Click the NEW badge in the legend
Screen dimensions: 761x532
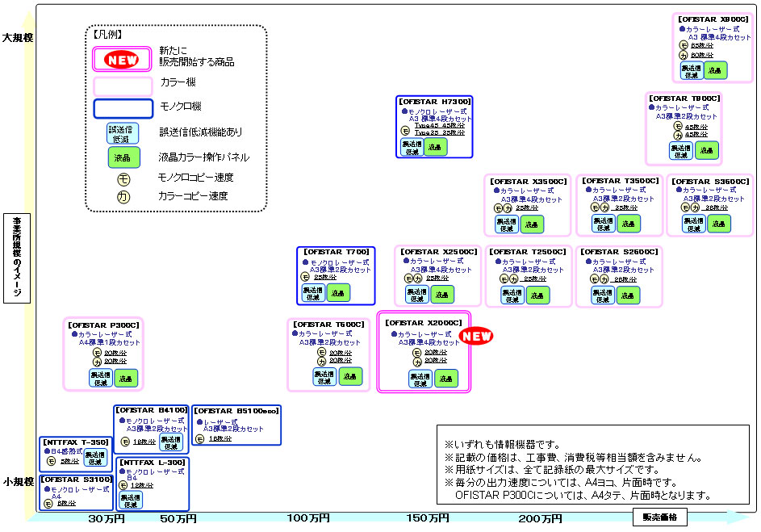coord(122,60)
